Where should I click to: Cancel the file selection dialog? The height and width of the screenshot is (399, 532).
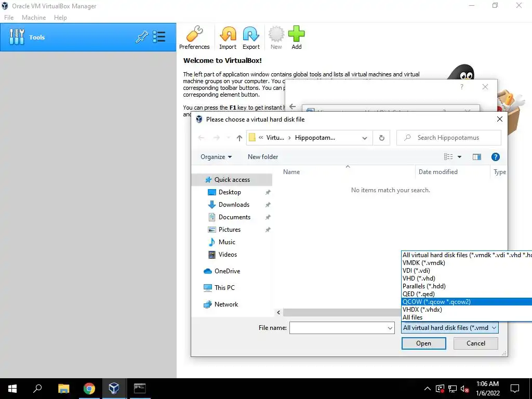tap(476, 343)
